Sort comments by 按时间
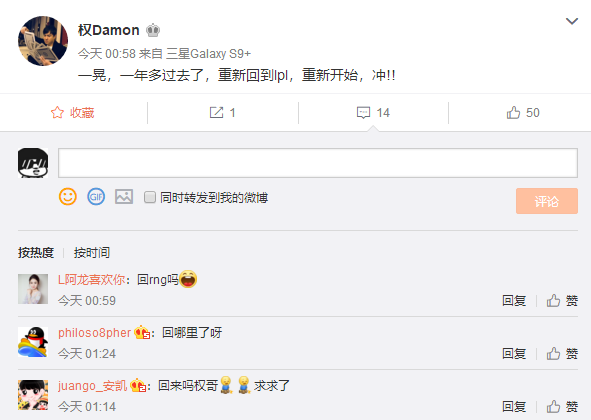 pyautogui.click(x=92, y=253)
